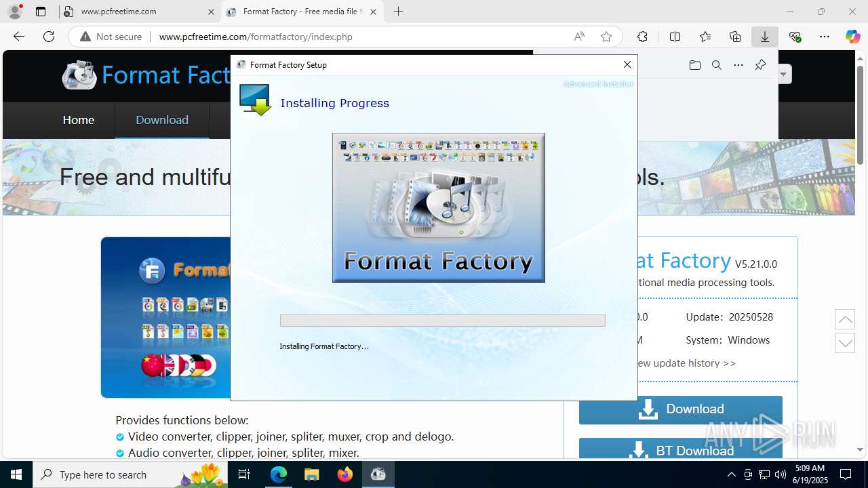Go back to the previous page

tap(19, 37)
